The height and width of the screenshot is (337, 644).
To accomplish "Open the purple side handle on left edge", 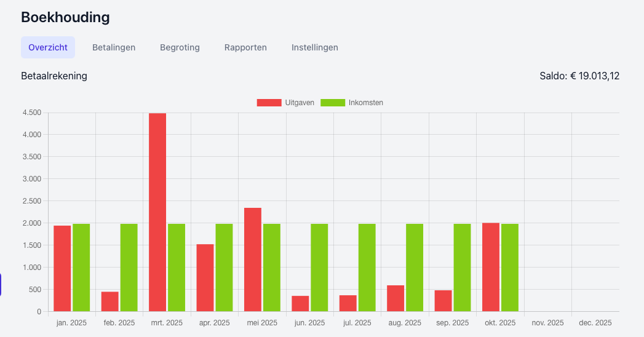I will click(x=1, y=284).
